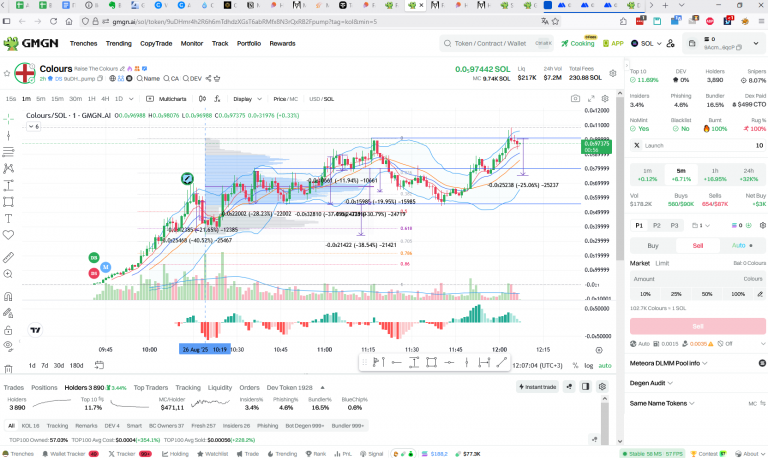Add chart to favorites with heart

pyautogui.click(x=8, y=235)
